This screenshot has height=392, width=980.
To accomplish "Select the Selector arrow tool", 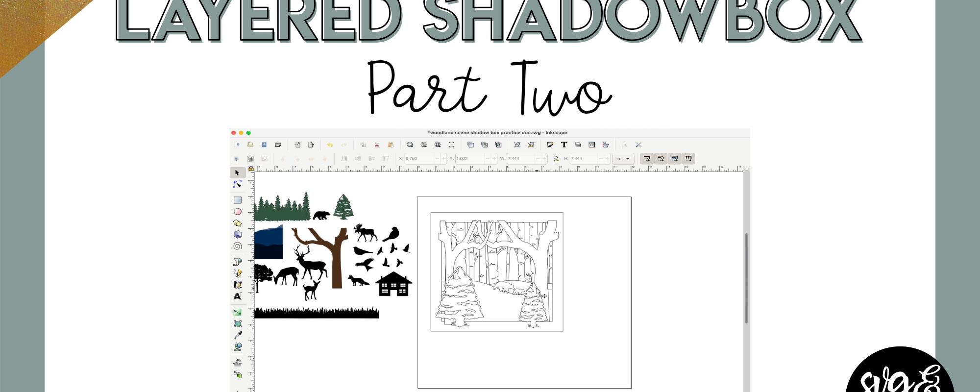I will tap(237, 172).
